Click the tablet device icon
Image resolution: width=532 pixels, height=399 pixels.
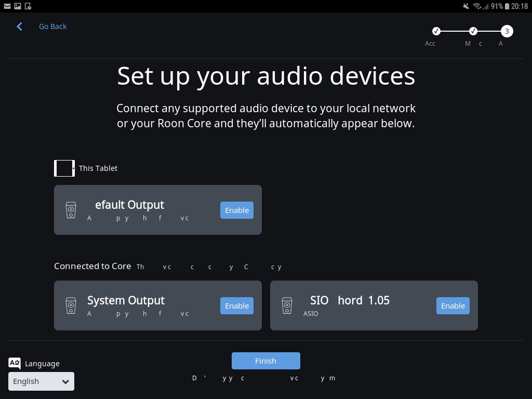pyautogui.click(x=64, y=168)
